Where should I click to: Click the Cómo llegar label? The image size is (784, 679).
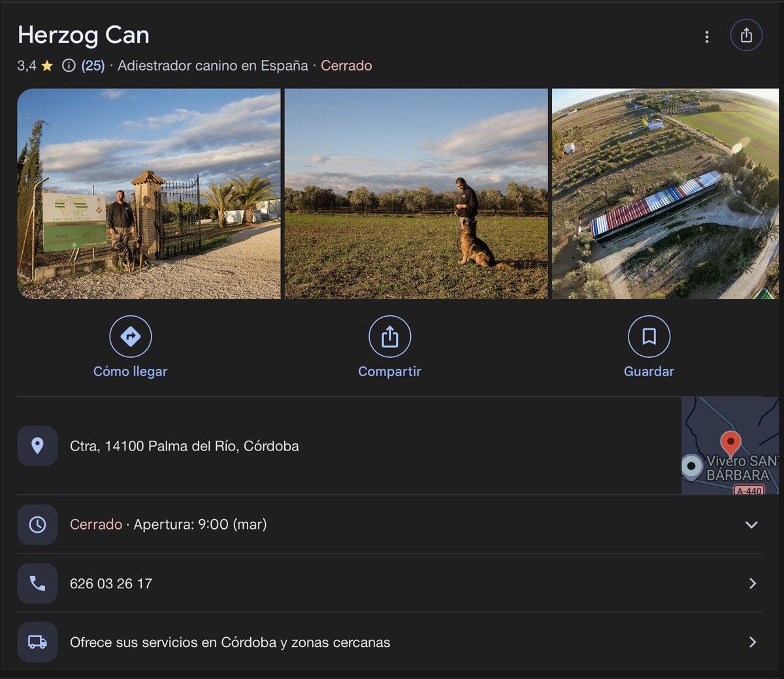(131, 371)
